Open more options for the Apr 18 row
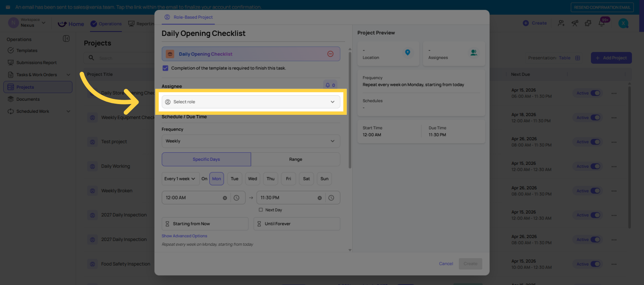Image resolution: width=644 pixels, height=285 pixels. [614, 118]
